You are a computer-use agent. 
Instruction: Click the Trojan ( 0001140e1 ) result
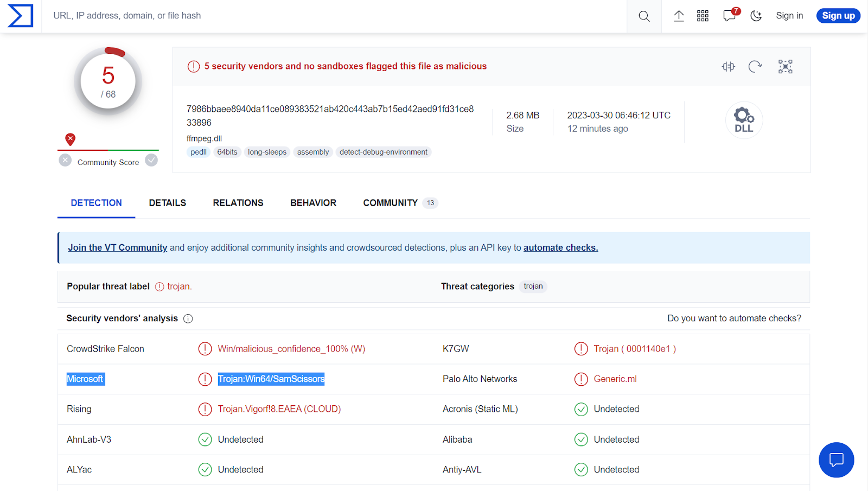click(635, 349)
